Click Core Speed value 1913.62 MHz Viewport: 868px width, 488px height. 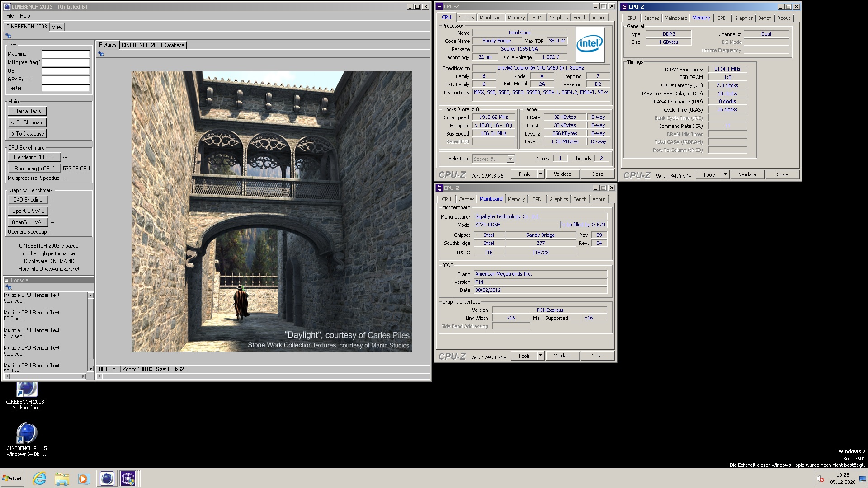[494, 117]
